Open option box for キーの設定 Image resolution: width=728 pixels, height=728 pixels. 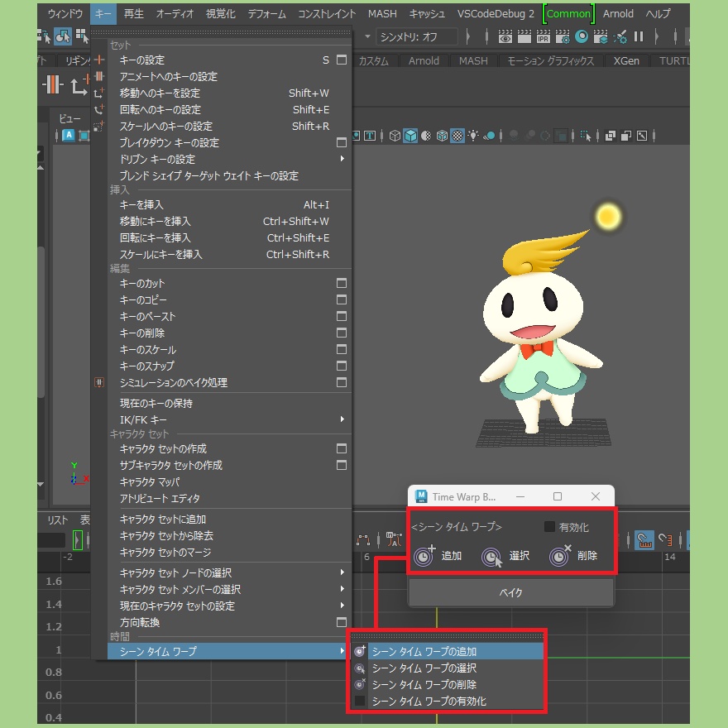point(342,60)
